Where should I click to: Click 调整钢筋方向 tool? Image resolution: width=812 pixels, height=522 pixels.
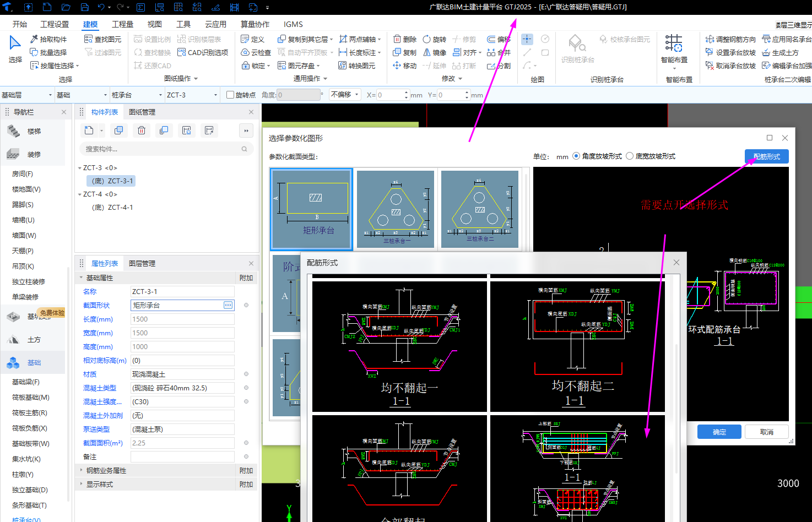(731, 39)
